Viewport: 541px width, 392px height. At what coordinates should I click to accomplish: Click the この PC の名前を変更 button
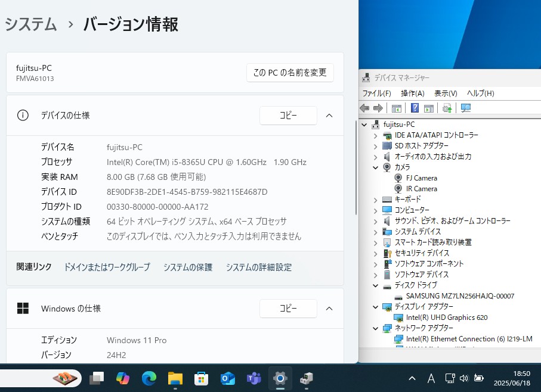tap(290, 72)
